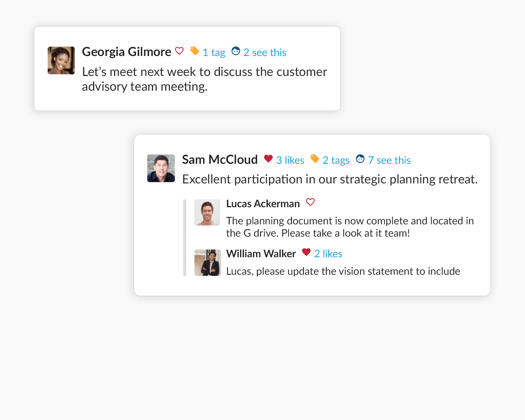Open Sam McCloud's profile name
525x420 pixels.
(220, 159)
